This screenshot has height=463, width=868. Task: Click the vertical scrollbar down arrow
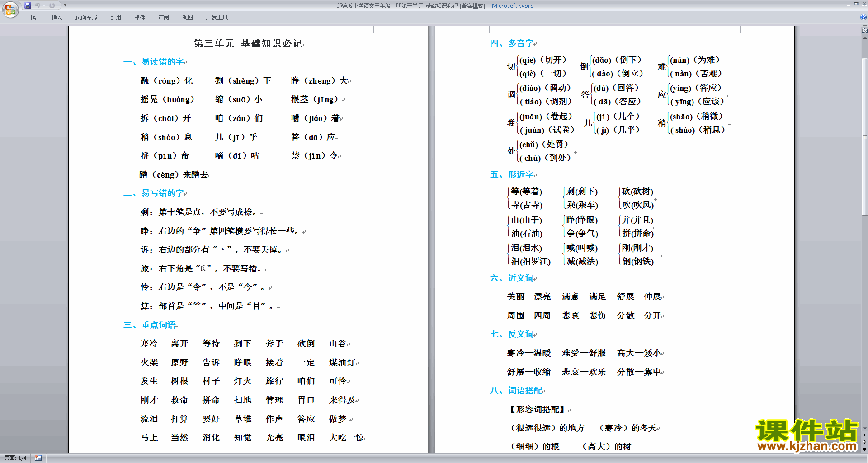865,428
